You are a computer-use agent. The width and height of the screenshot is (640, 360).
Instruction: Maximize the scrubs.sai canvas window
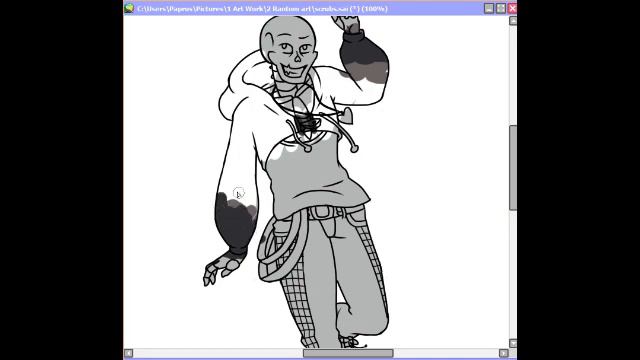point(500,8)
